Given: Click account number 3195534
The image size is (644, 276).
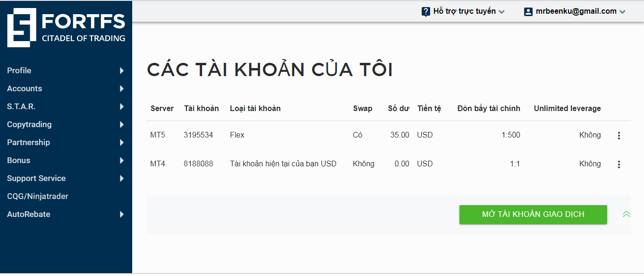Looking at the screenshot, I should [198, 135].
